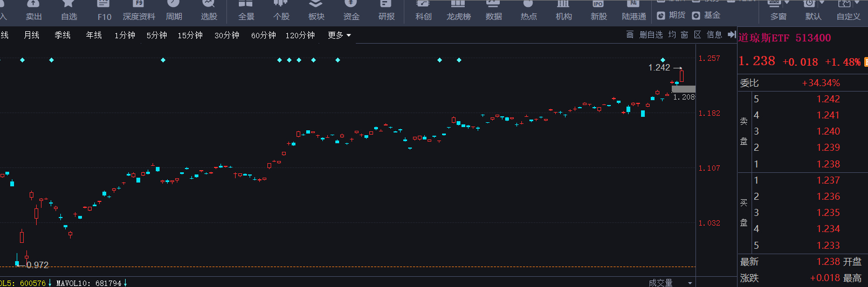Viewport: 868px width, 287px height.
Task: Click sell level 4 price 1.241
Action: click(828, 115)
